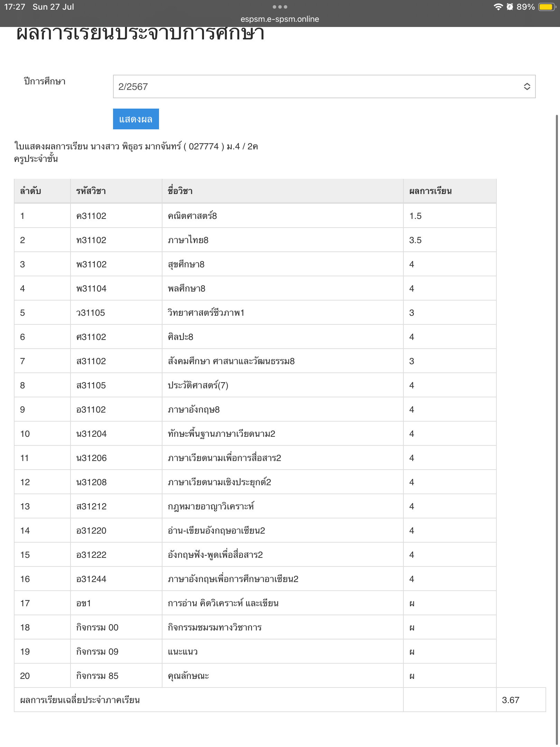The image size is (560, 747).
Task: Select grade 1.5 for คณิตศาสตร์8
Action: (x=415, y=216)
